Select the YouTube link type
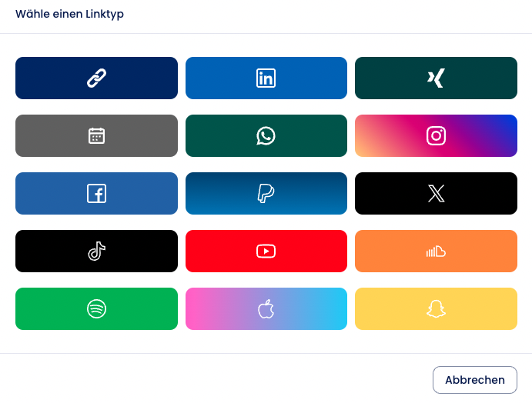Image resolution: width=532 pixels, height=403 pixels. tap(266, 251)
